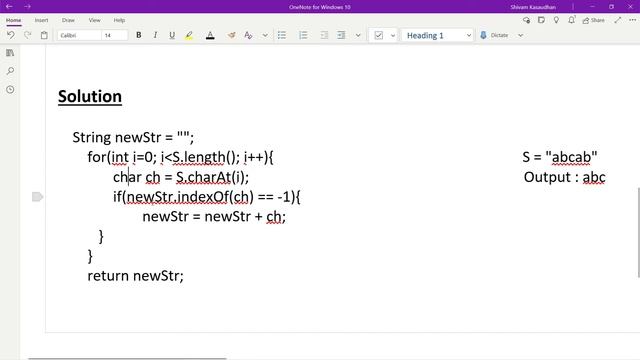
Task: Open the notifications bell
Action: coord(571,20)
